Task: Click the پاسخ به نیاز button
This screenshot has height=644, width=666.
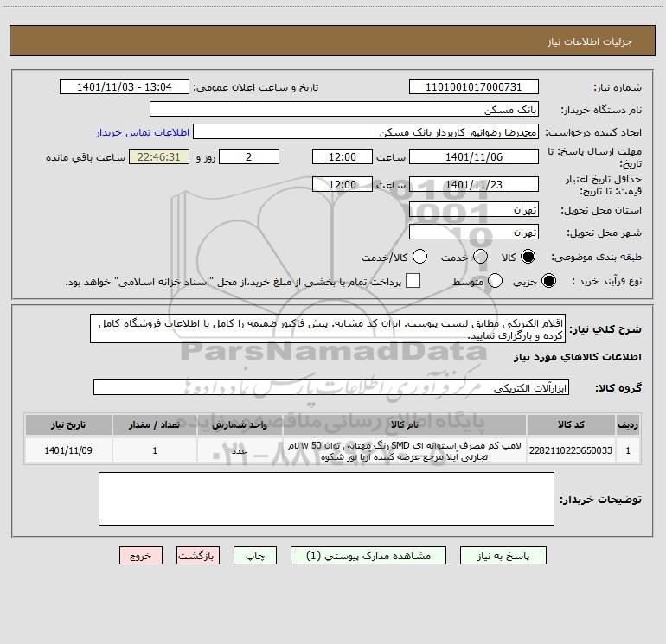Action: pyautogui.click(x=503, y=557)
